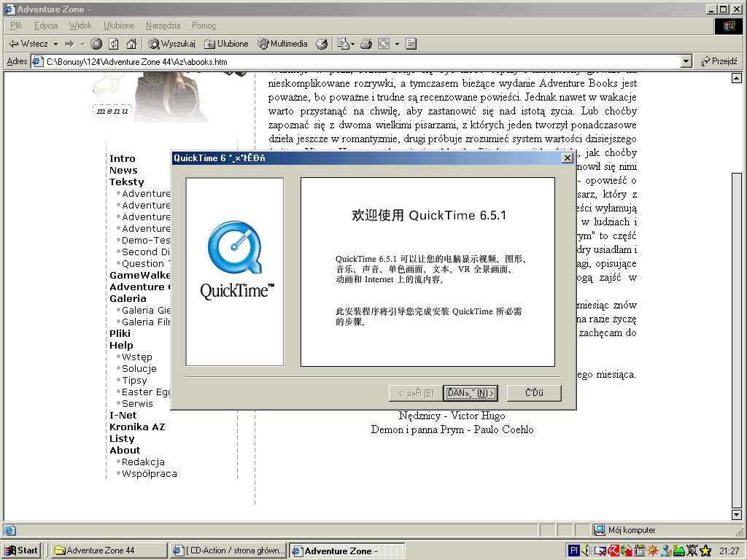Open the Kronika AZ sidebar link
Viewport: 747px width, 560px height.
[137, 427]
